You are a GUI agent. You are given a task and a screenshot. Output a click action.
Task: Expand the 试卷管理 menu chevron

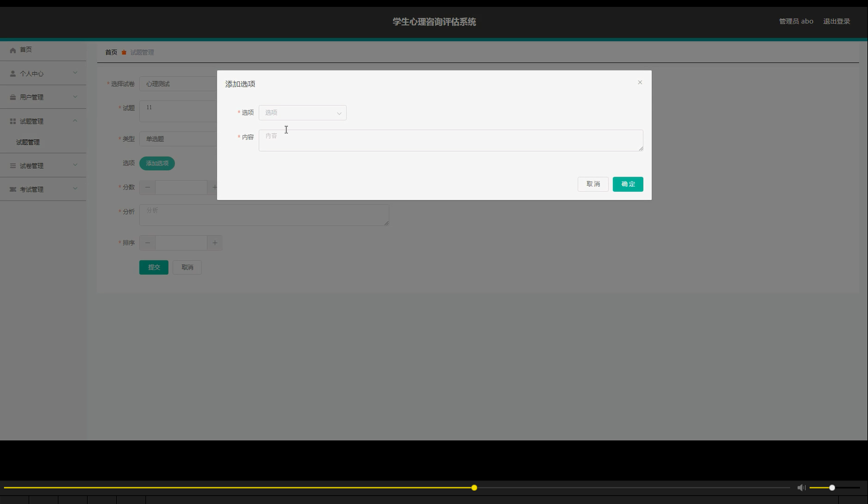click(x=75, y=166)
